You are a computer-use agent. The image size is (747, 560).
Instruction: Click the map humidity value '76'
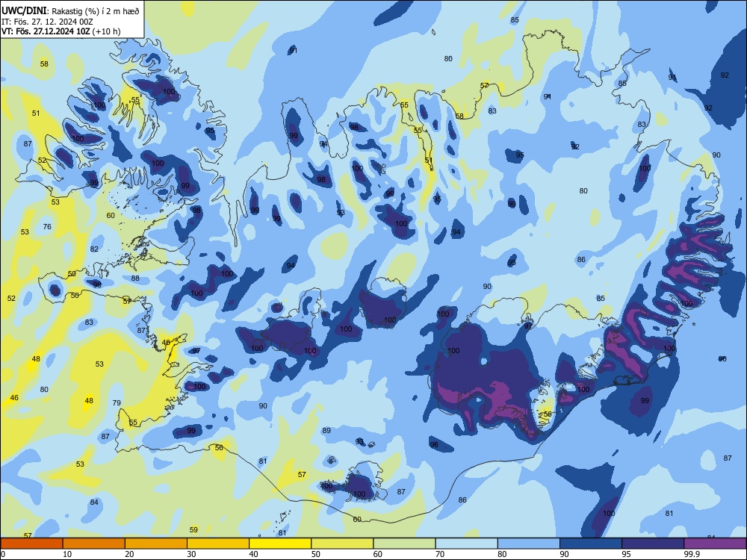click(x=47, y=227)
